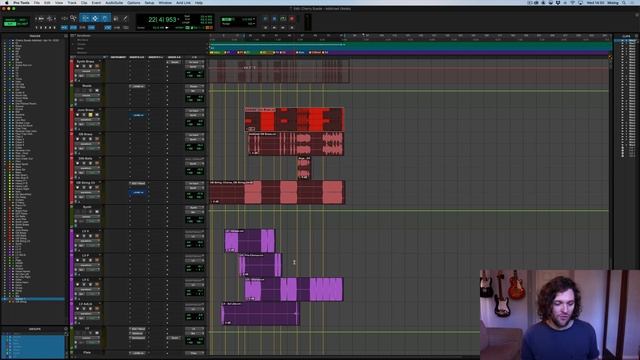The image size is (640, 360).
Task: Click the main counter time display
Action: click(162, 19)
